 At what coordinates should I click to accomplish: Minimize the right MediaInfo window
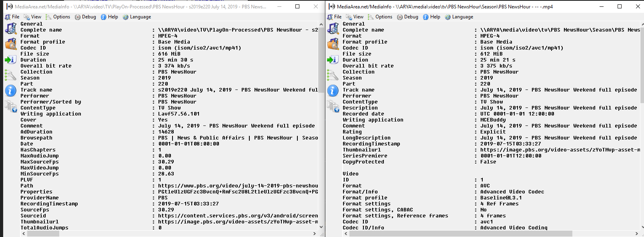[601, 6]
